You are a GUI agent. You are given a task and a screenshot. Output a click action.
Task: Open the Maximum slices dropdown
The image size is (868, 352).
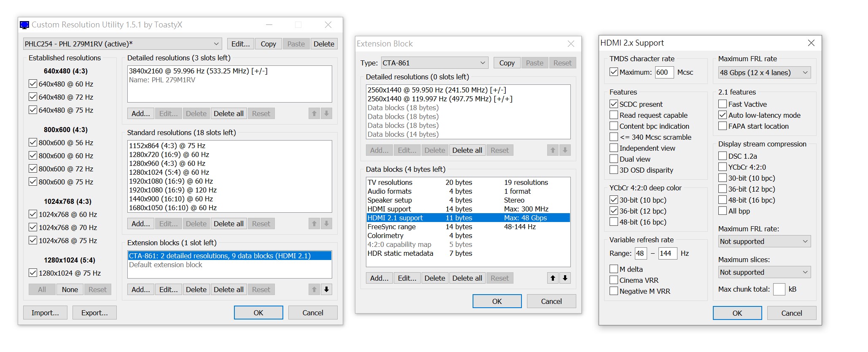click(x=764, y=272)
